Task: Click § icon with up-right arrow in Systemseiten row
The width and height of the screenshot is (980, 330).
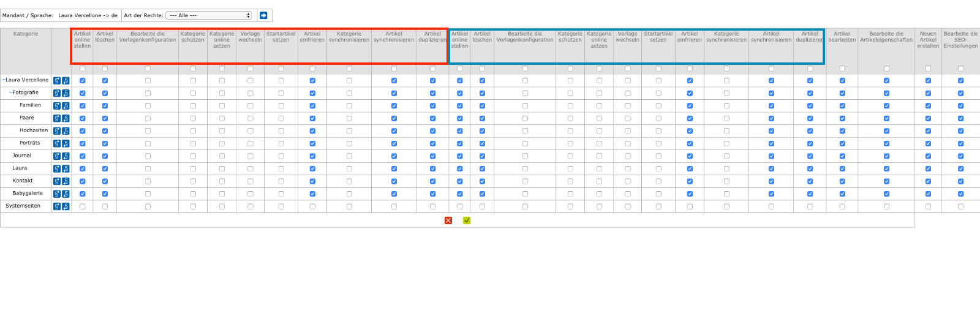Action: (x=57, y=206)
